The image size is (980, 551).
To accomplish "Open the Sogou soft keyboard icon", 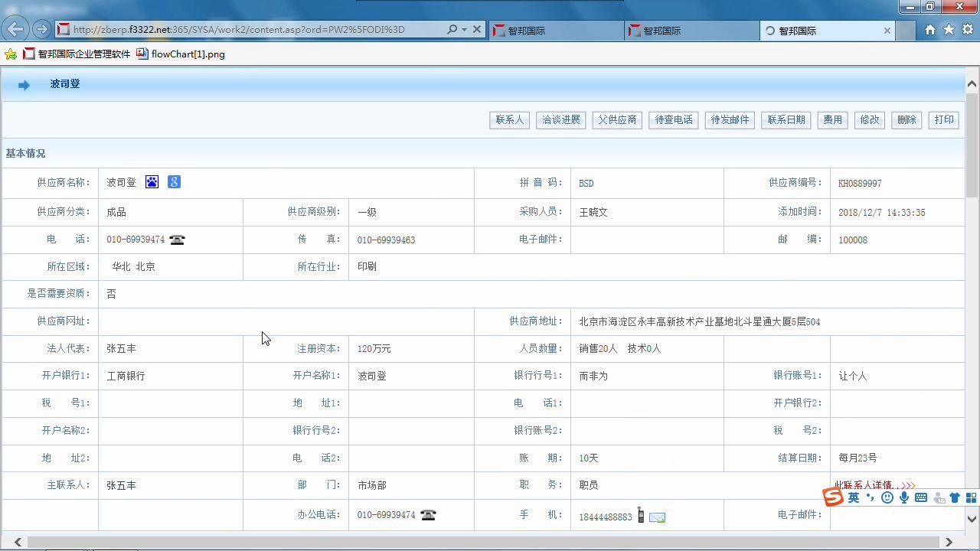I will point(921,497).
